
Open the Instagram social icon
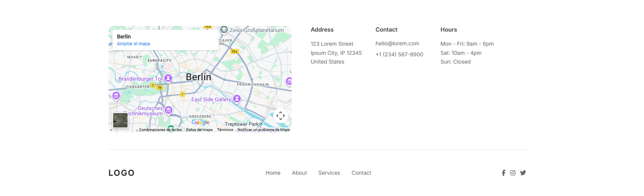[x=513, y=173]
